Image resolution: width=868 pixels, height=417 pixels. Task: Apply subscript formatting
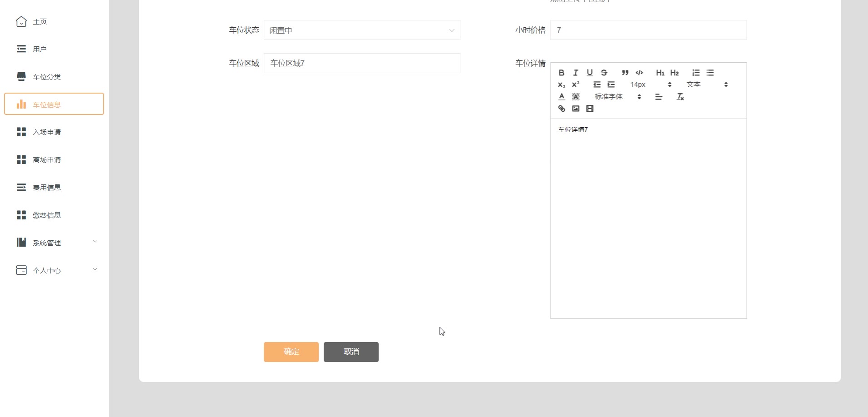click(562, 84)
